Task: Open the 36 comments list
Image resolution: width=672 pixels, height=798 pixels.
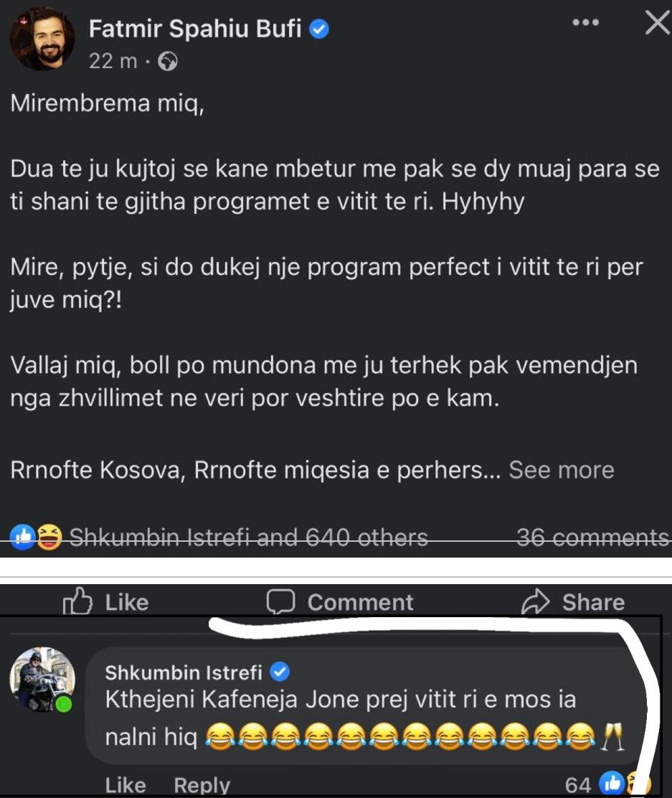Action: coord(593,537)
